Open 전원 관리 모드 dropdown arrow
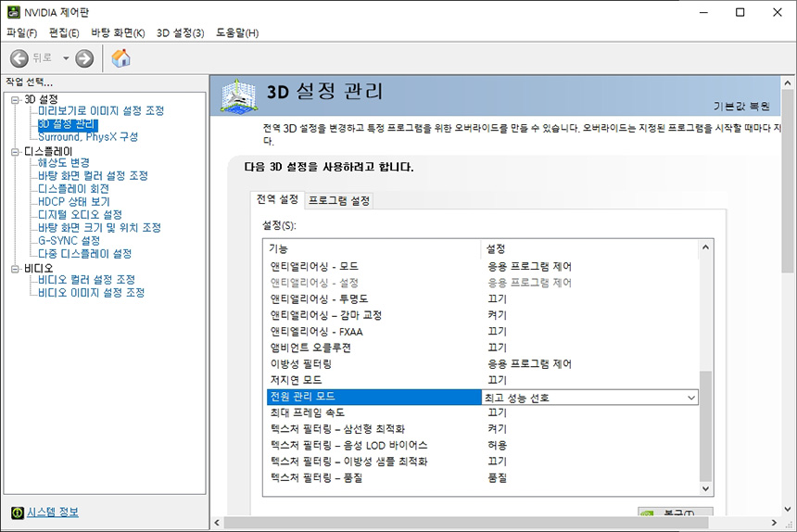The height and width of the screenshot is (532, 797). 690,398
